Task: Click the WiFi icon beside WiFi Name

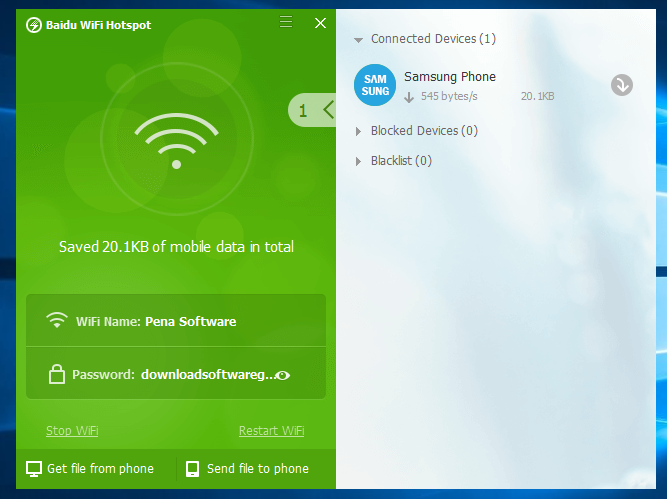Action: coord(57,320)
